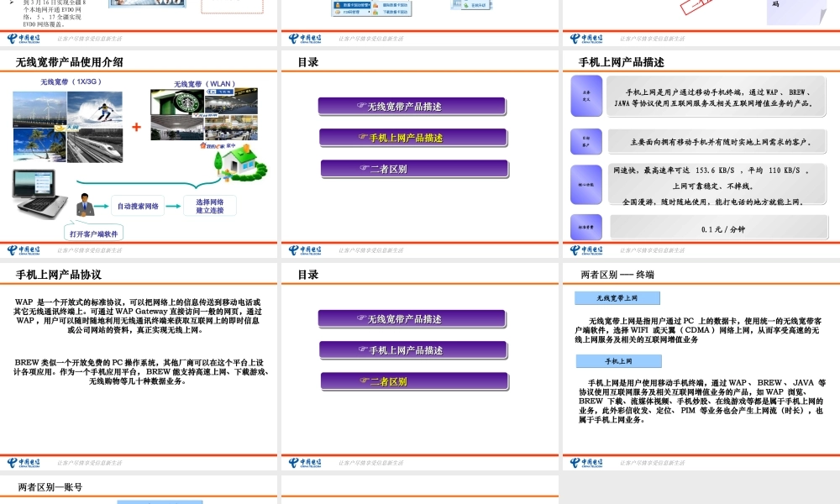Select the red plus sign icon

135,126
